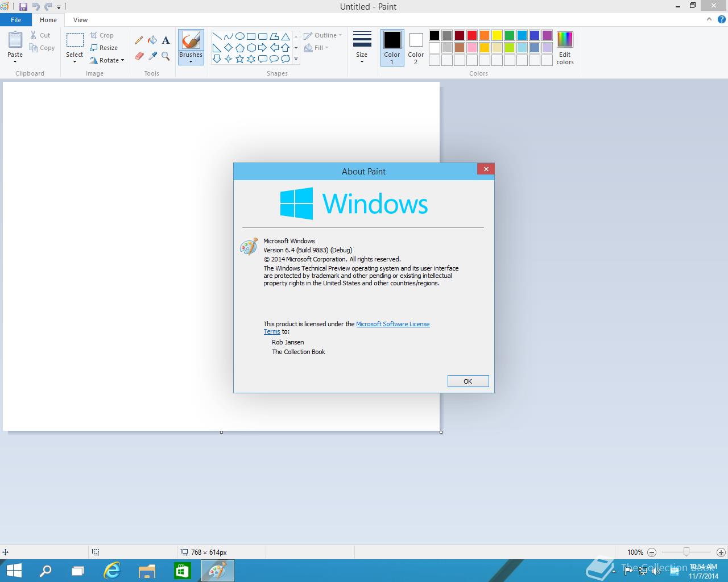
Task: Choose the Right arrow shape
Action: pyautogui.click(x=262, y=48)
